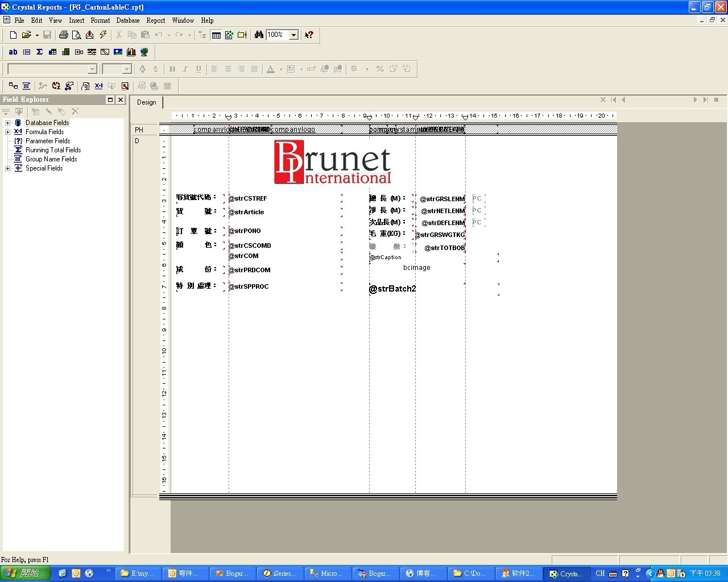Click the Open file icon
Viewport: 728px width, 582px height.
(x=26, y=35)
